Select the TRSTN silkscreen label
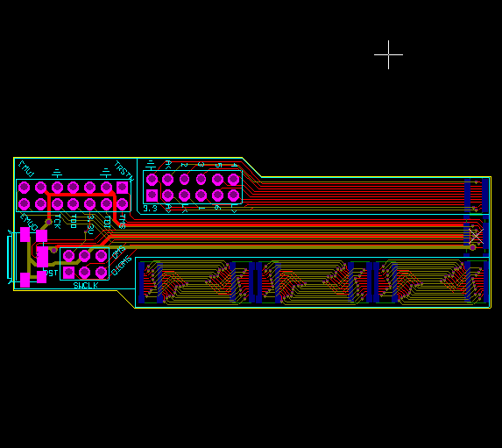502x448 pixels. coord(124,170)
